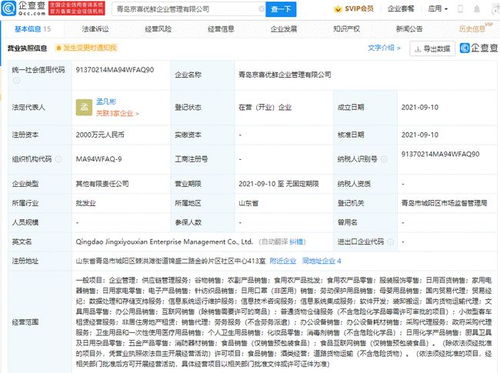Viewport: 500px width, 373px height.
Task: Open the 附近企业 link
Action: coord(283,261)
